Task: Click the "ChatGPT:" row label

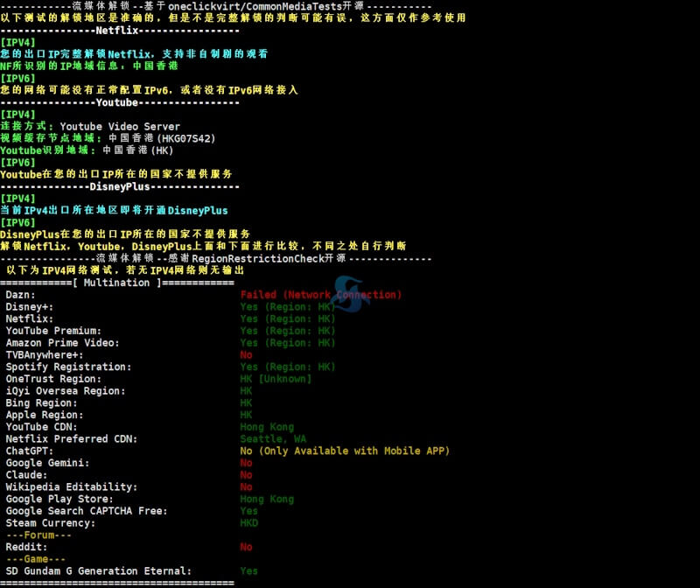Action: [x=30, y=451]
